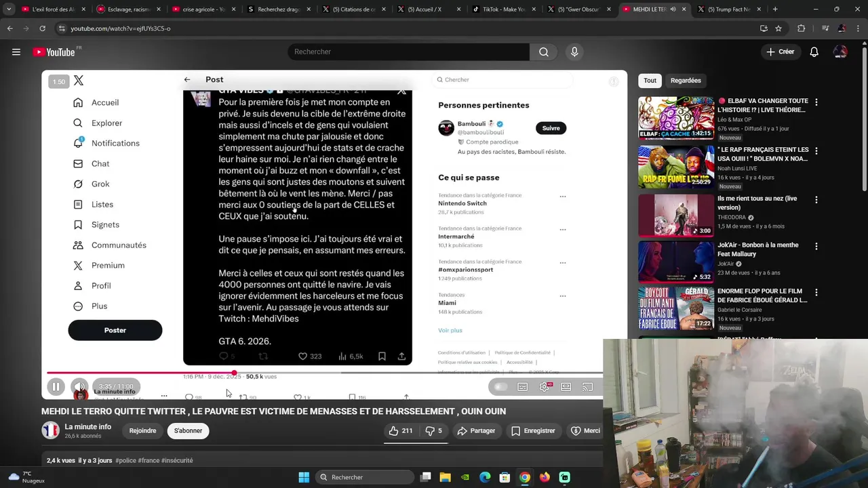Dislike the video with thumbs down 5
The height and width of the screenshot is (488, 868).
(x=433, y=430)
